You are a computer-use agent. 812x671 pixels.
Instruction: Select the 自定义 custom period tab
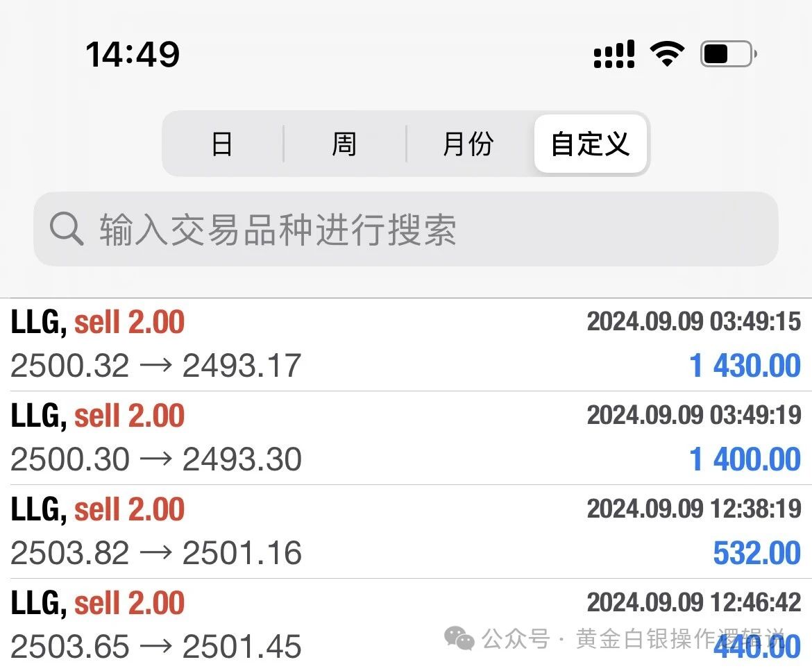coord(591,144)
